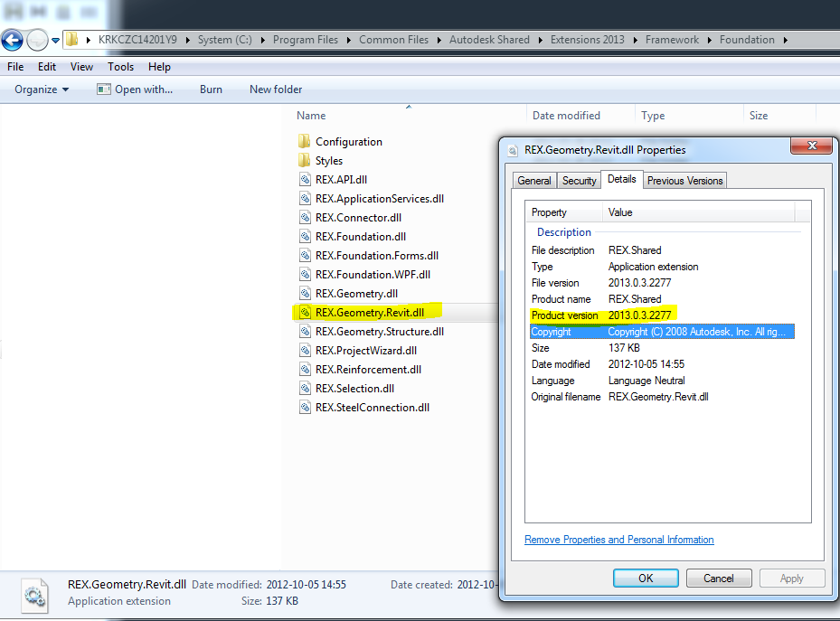Image resolution: width=840 pixels, height=621 pixels.
Task: Open the File menu
Action: (x=15, y=66)
